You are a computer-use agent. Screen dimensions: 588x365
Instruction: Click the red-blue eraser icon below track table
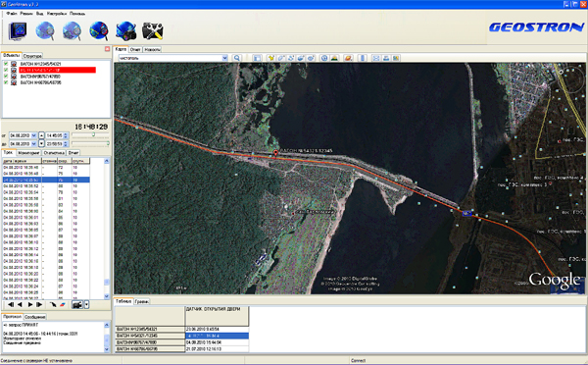pyautogui.click(x=63, y=304)
